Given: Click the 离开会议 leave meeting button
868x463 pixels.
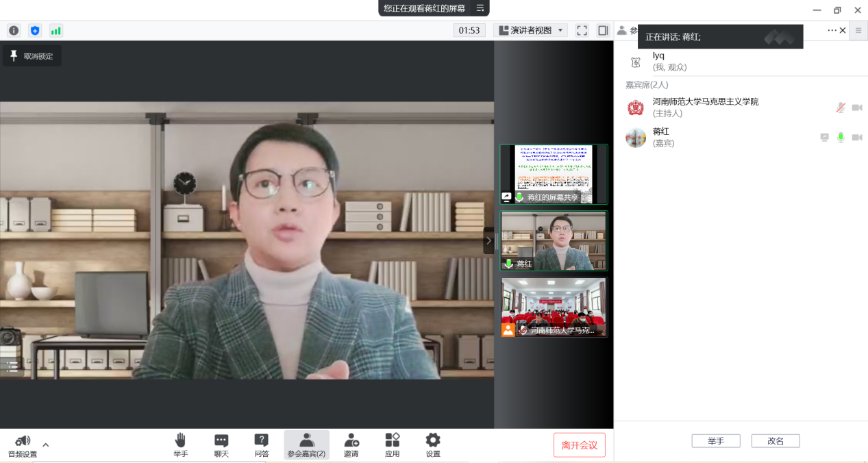Looking at the screenshot, I should pyautogui.click(x=580, y=445).
